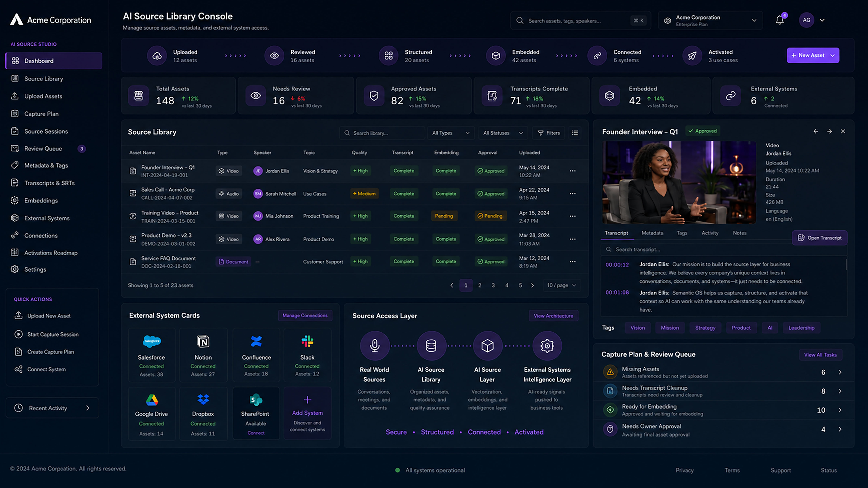Toggle list view icon in Source Library

click(x=575, y=133)
